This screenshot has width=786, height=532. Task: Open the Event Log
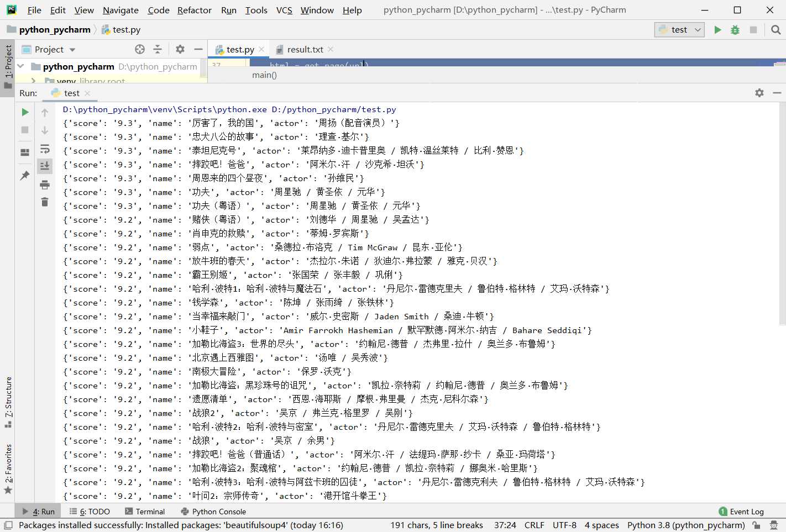741,512
